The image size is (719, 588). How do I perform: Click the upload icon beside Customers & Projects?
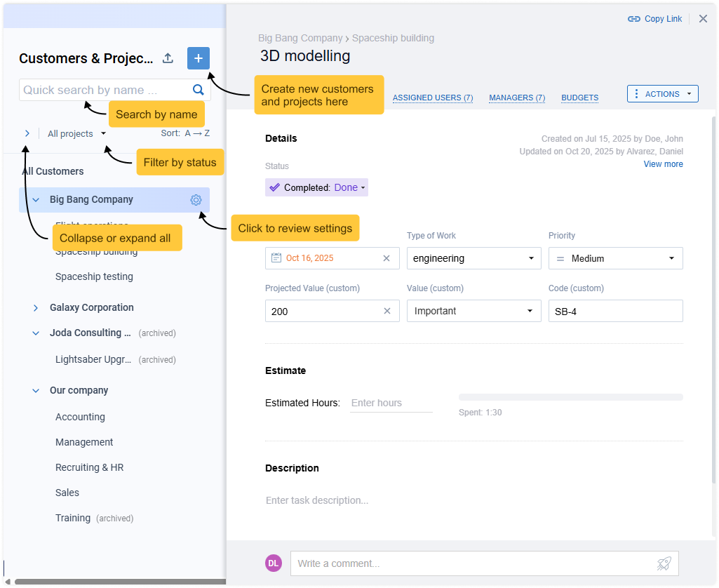(168, 58)
